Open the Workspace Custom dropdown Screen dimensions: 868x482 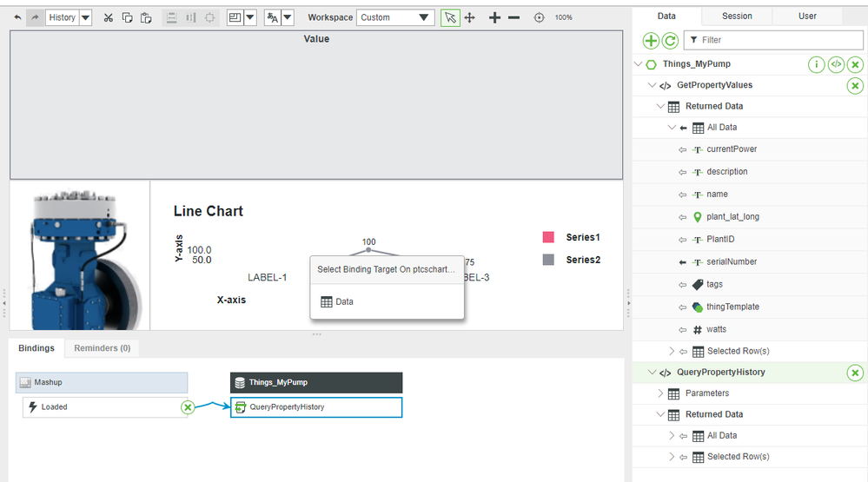(395, 17)
